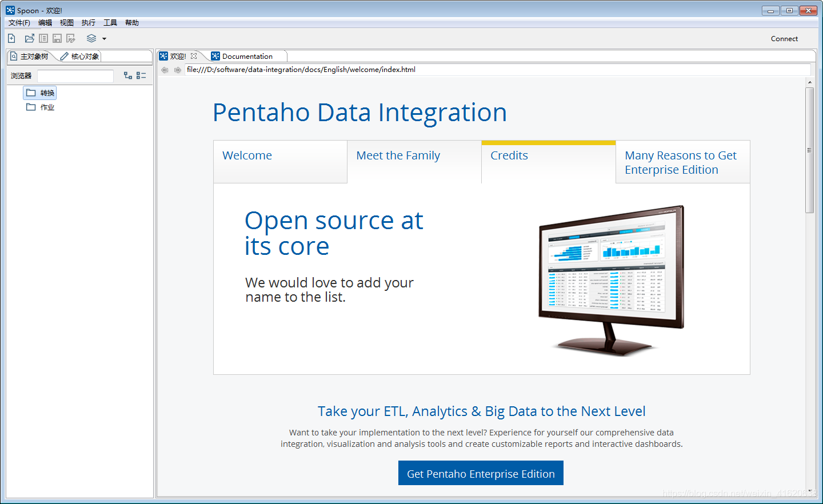This screenshot has width=823, height=504.
Task: Open the 文件(F) menu
Action: tap(19, 23)
